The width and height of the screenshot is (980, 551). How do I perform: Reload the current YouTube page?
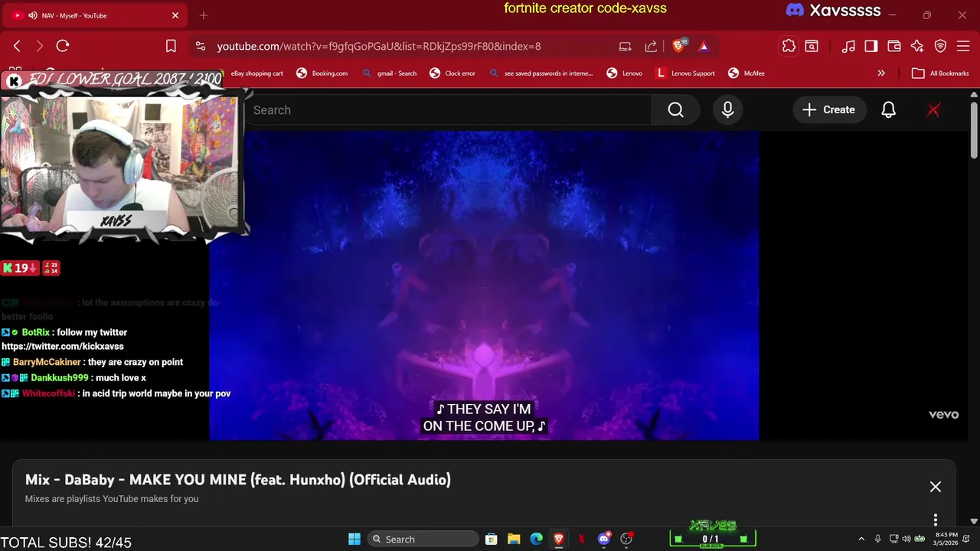click(x=63, y=46)
